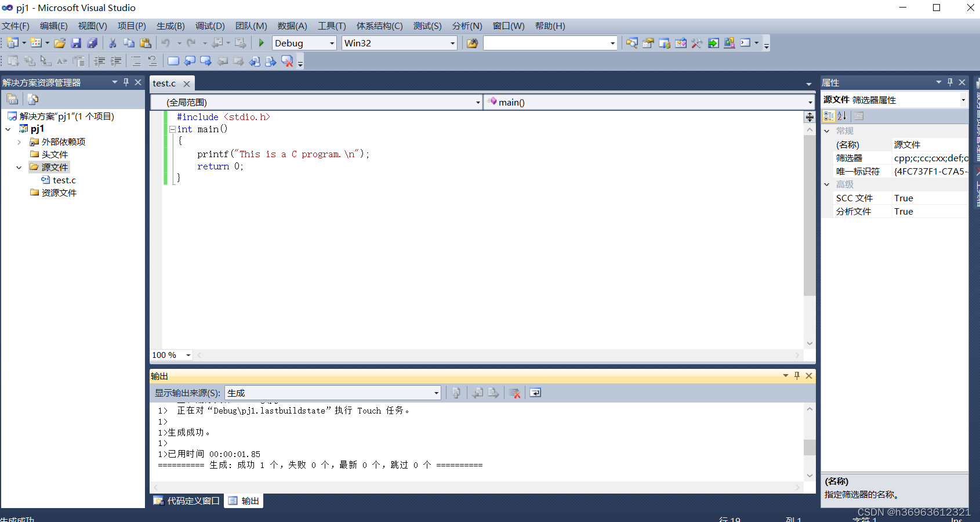980x522 pixels.
Task: Click the Undo arrow icon
Action: (x=166, y=43)
